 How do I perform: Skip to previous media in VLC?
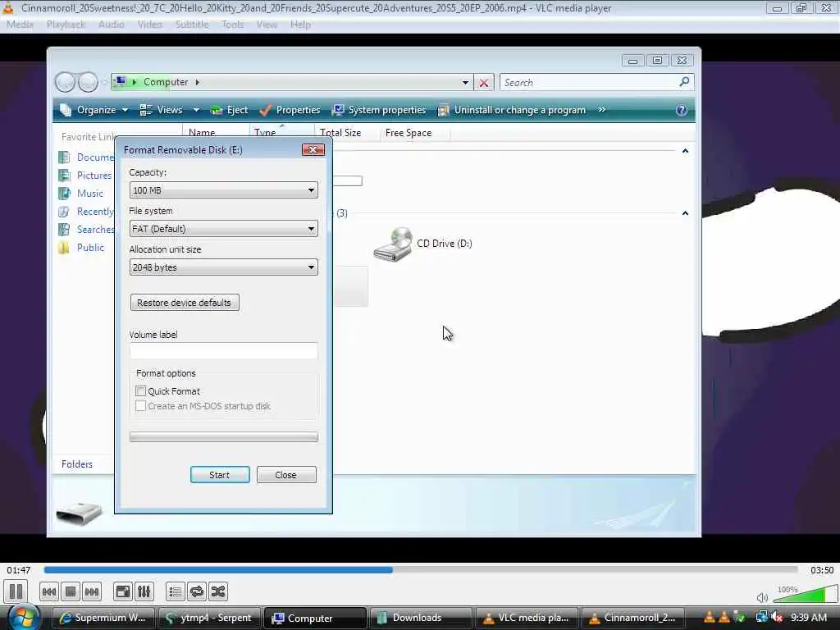tap(48, 592)
